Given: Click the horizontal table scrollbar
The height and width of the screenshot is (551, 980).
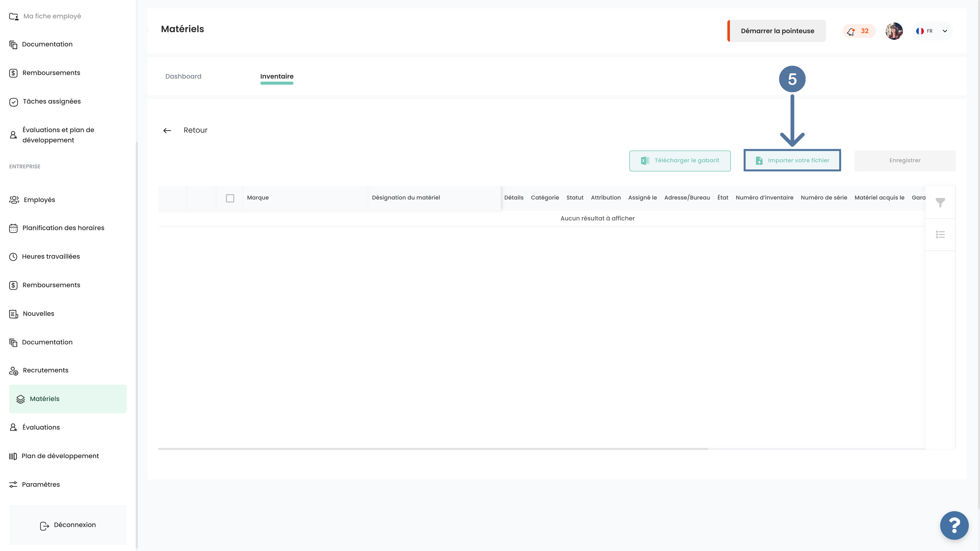Looking at the screenshot, I should [433, 449].
